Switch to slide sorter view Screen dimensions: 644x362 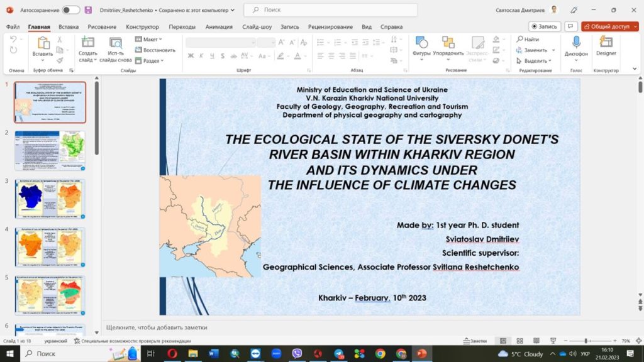click(519, 341)
